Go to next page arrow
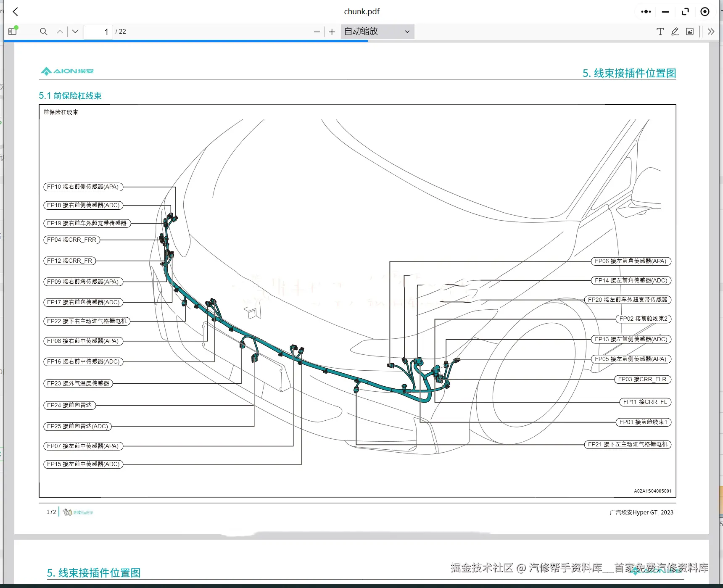 click(75, 32)
